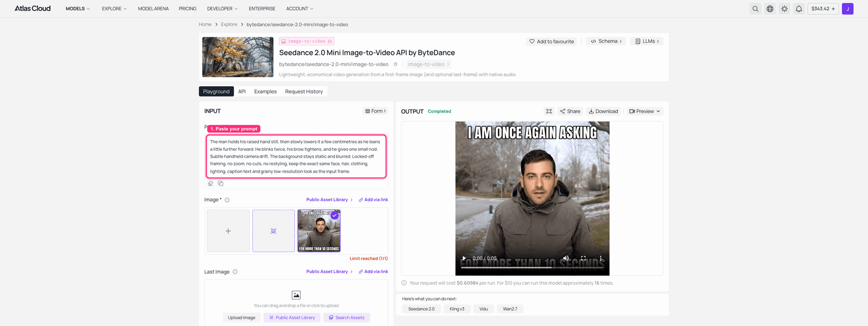Open the Preview dropdown

(x=644, y=111)
